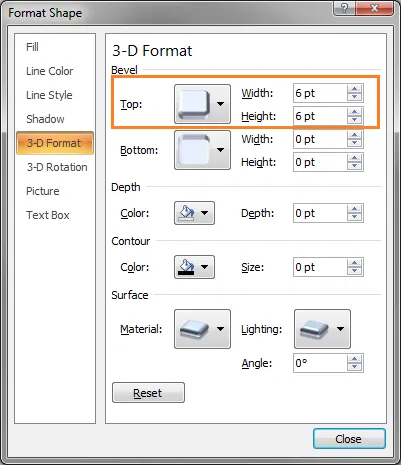Open the Top bevel style picker
Screen dimensions: 401x465
click(x=202, y=104)
